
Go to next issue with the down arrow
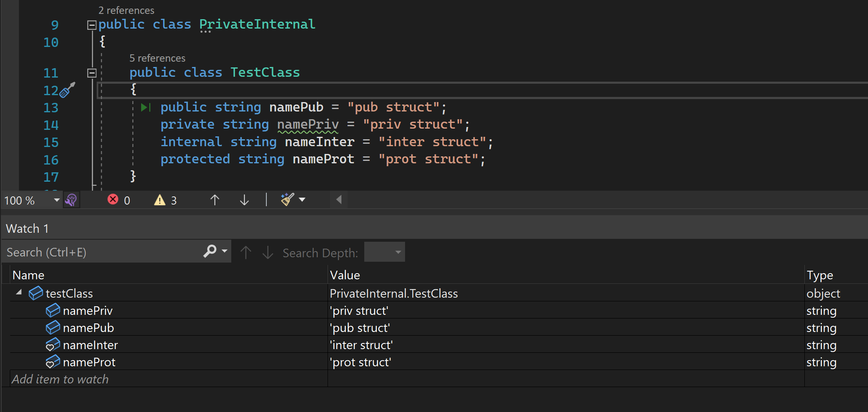point(244,200)
